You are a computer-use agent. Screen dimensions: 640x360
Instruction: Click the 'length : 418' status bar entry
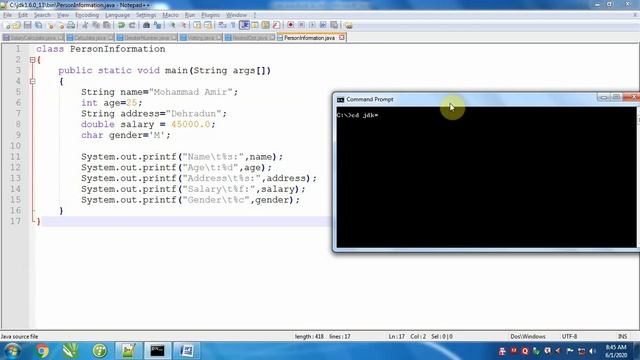309,336
